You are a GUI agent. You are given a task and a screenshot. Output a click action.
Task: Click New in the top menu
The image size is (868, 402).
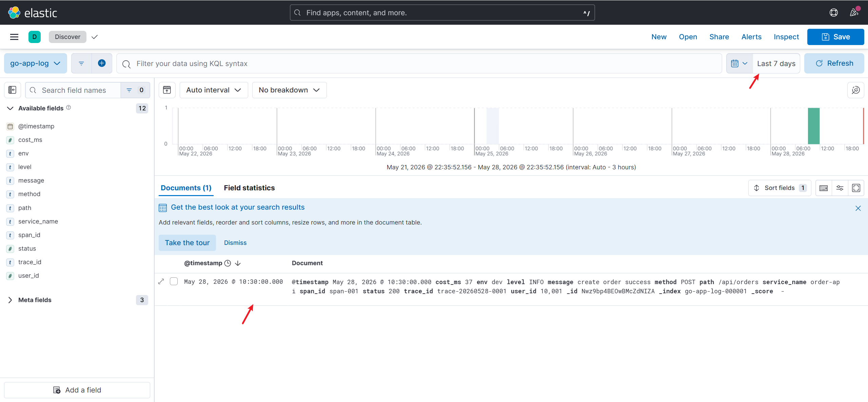point(659,37)
